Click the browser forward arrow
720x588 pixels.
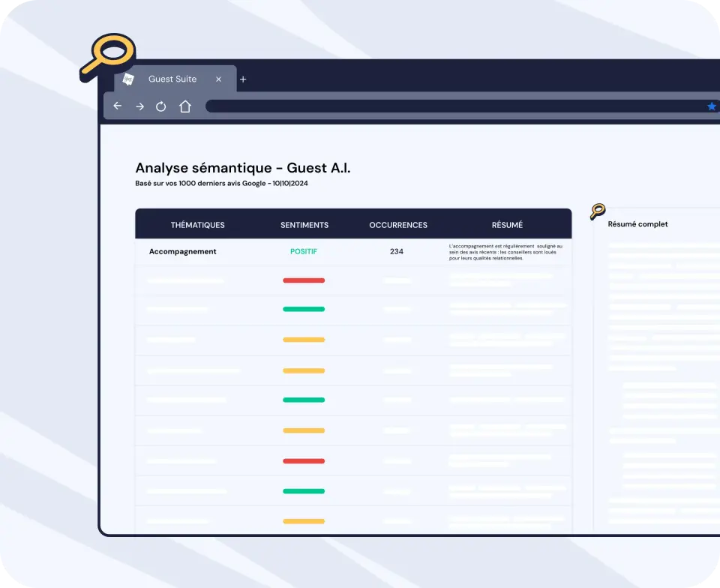coord(140,106)
